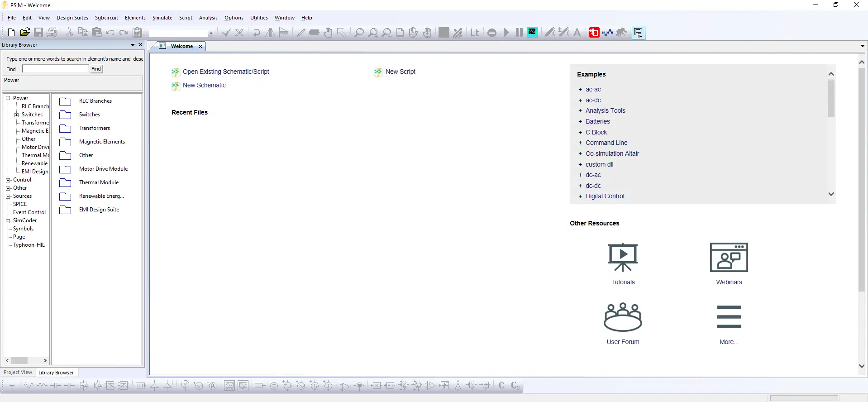Open the document tab list dropdown arrow
The width and height of the screenshot is (868, 402).
tap(863, 46)
